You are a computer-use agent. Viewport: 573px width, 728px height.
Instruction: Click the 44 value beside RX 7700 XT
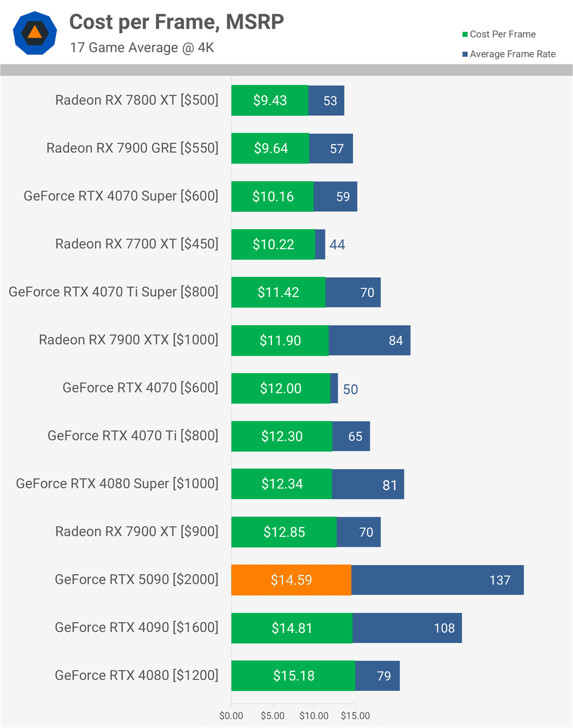tap(337, 244)
